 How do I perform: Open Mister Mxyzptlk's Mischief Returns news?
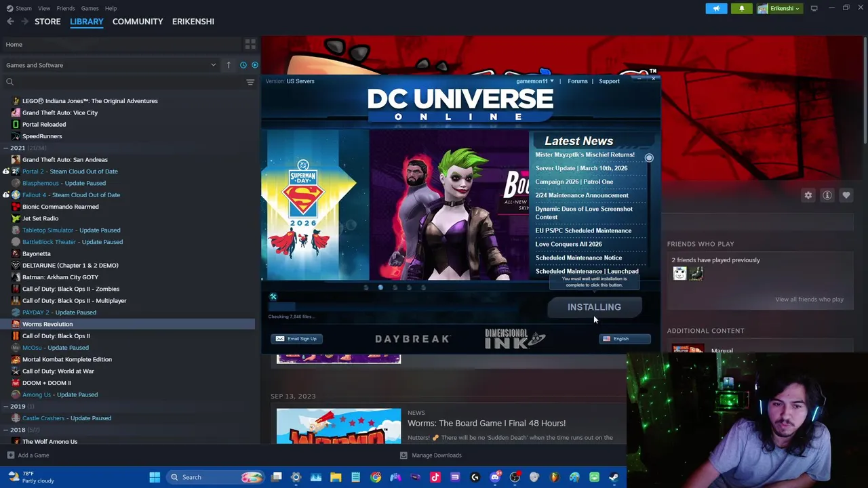[585, 155]
